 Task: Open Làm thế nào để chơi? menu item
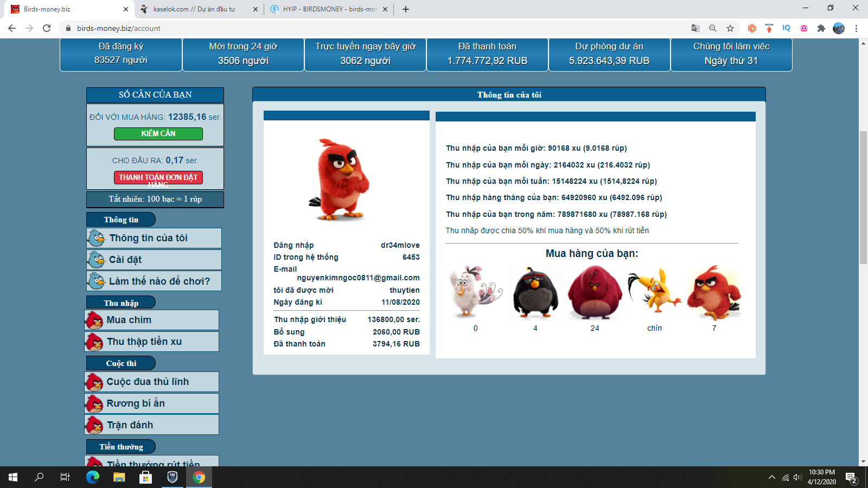click(154, 281)
